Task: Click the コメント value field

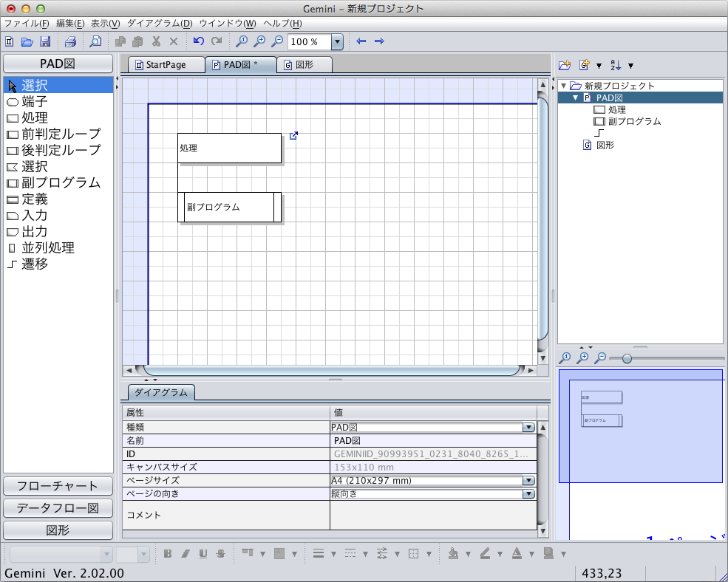Action: (x=433, y=516)
